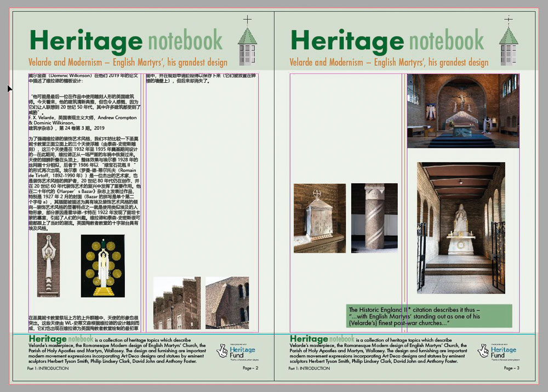This screenshot has height=392, width=548.
Task: Click the shrine statue corridor photo
Action: (x=461, y=228)
